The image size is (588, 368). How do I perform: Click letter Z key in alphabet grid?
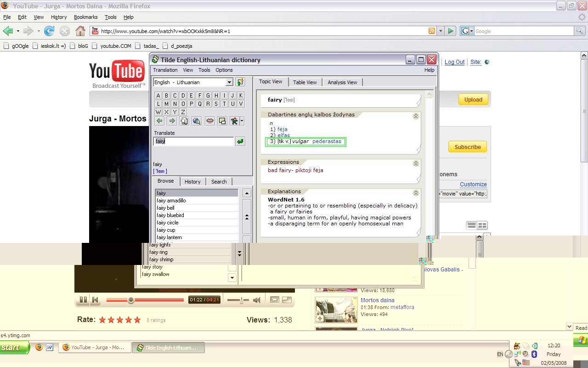183,112
